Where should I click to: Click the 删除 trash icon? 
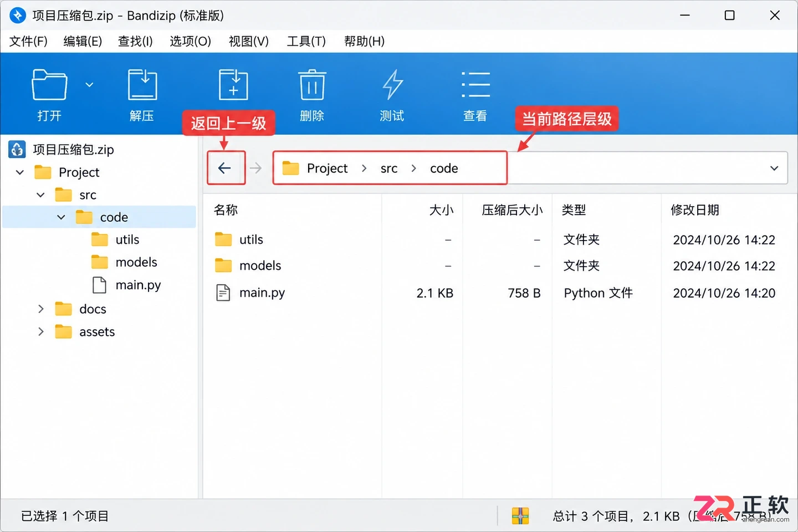312,85
